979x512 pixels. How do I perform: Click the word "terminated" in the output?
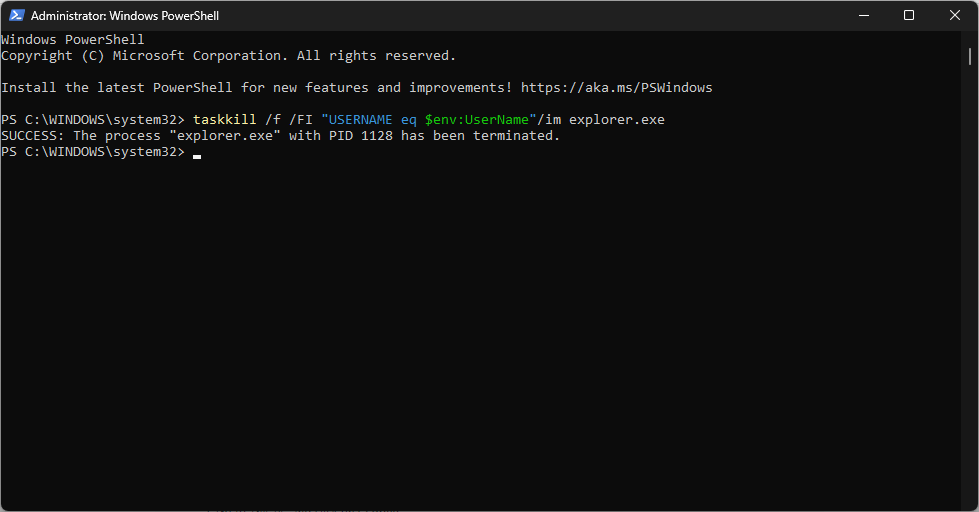[516, 136]
